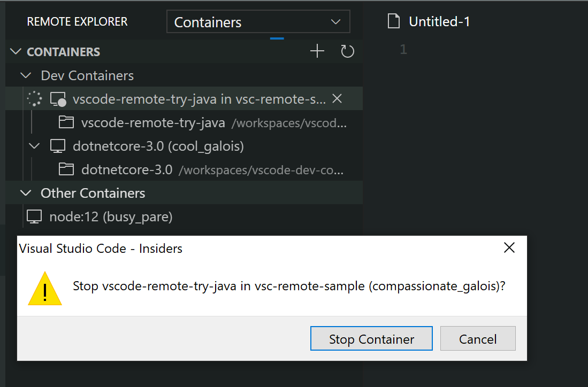Click the spinner next to vscode-remote-try-java
Image resolution: width=588 pixels, height=387 pixels.
[34, 98]
